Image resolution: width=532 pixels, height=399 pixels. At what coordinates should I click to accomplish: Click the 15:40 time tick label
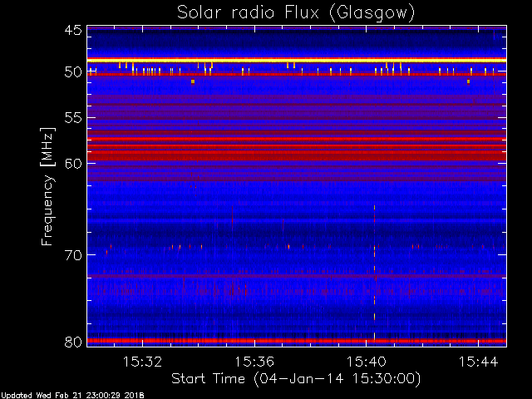[x=367, y=362]
